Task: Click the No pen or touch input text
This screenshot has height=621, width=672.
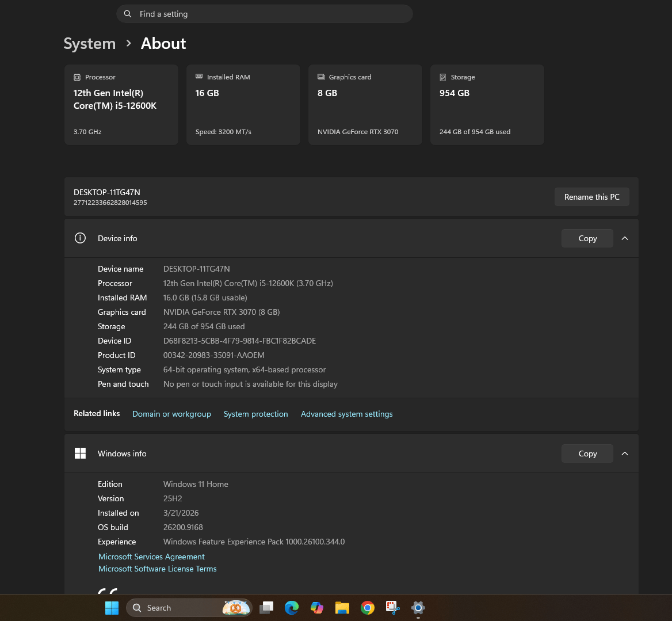Action: click(x=250, y=384)
